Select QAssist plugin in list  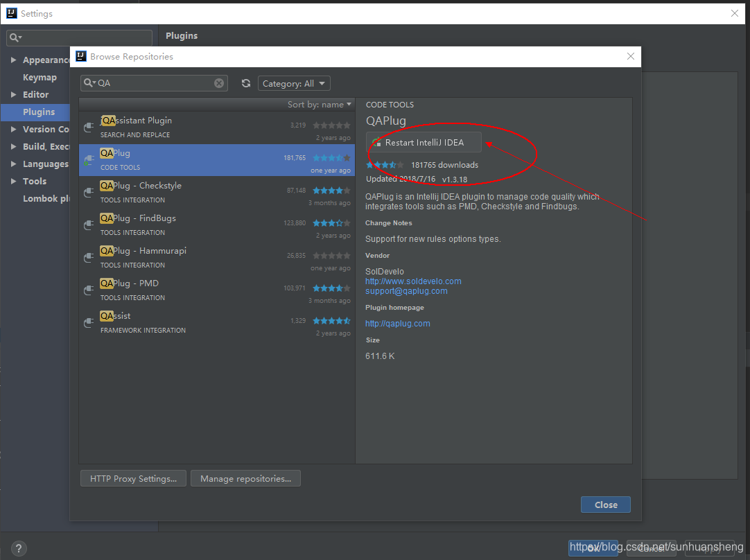point(217,322)
